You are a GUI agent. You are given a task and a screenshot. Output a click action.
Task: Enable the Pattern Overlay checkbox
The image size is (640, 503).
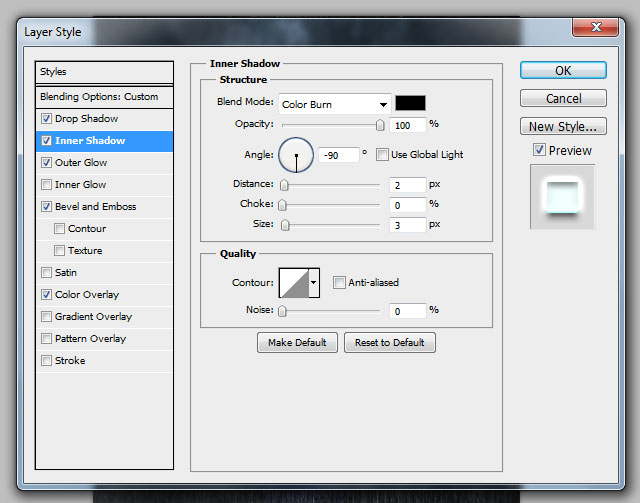[47, 339]
